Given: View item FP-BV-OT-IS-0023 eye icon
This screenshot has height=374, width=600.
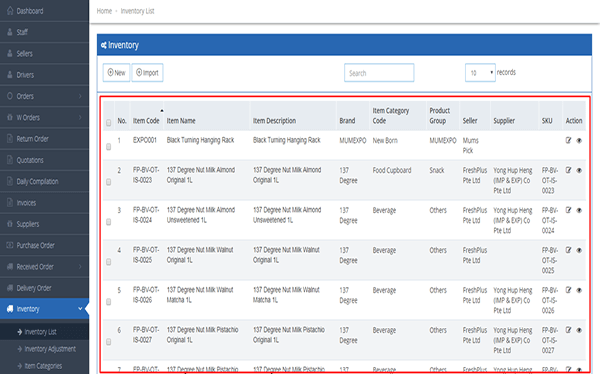Looking at the screenshot, I should [x=579, y=170].
